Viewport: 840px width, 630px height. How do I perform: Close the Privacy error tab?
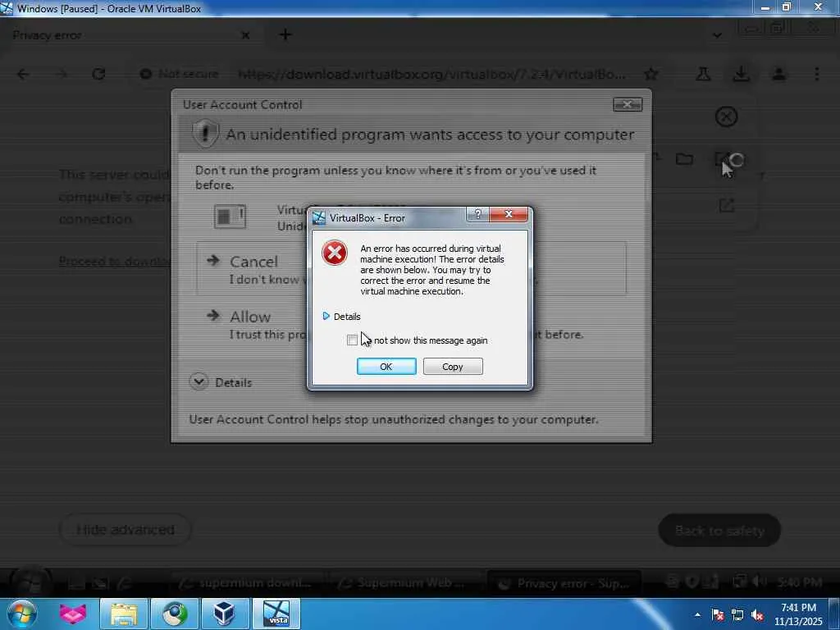pyautogui.click(x=245, y=35)
